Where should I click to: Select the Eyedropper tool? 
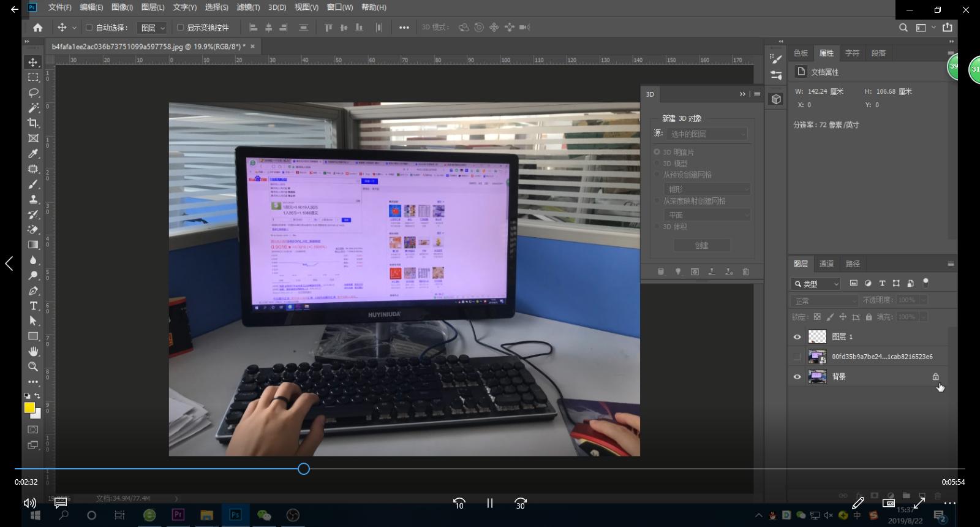(33, 153)
